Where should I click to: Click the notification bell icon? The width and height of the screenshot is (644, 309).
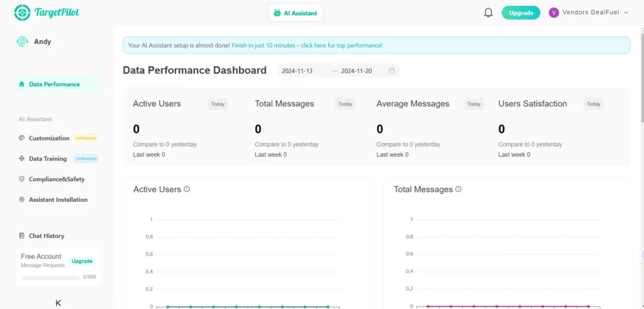click(x=488, y=13)
